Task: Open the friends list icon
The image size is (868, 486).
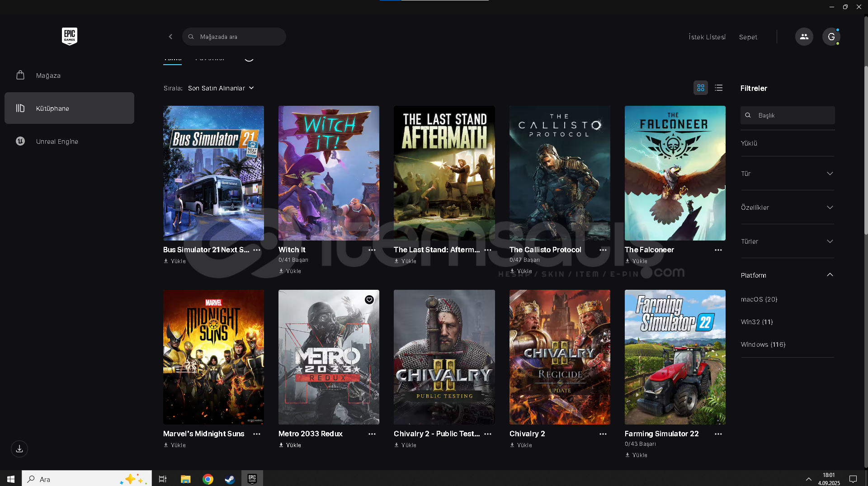Action: [804, 37]
